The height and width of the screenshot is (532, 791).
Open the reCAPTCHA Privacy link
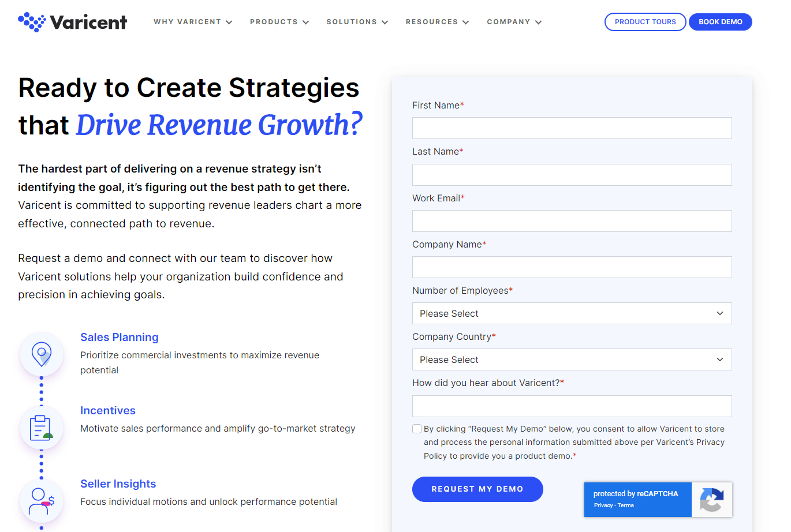tap(603, 505)
